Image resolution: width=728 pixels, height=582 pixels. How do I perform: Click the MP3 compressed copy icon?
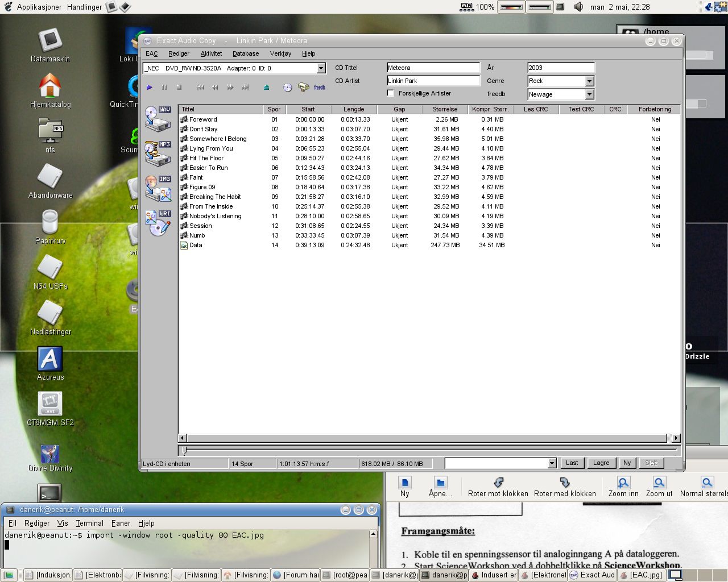pos(158,153)
